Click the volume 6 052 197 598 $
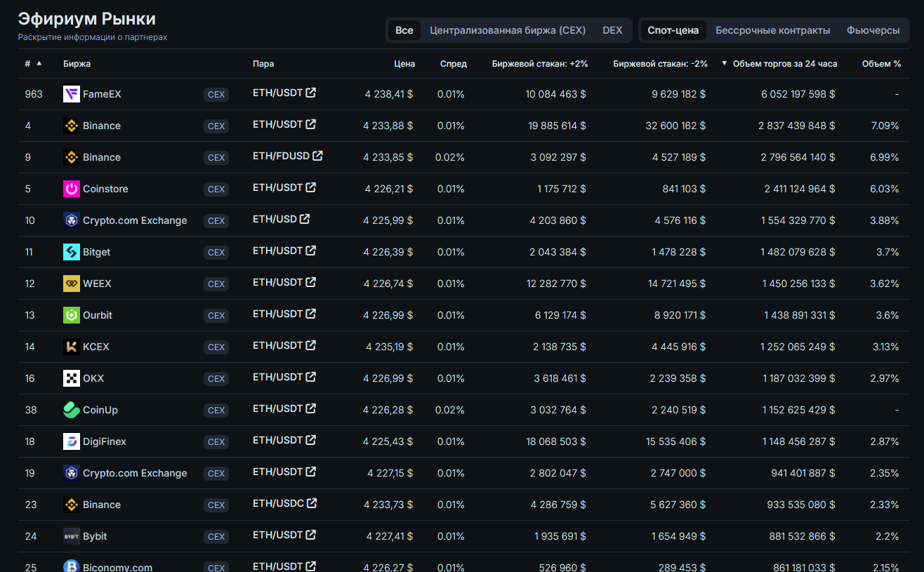 [798, 94]
